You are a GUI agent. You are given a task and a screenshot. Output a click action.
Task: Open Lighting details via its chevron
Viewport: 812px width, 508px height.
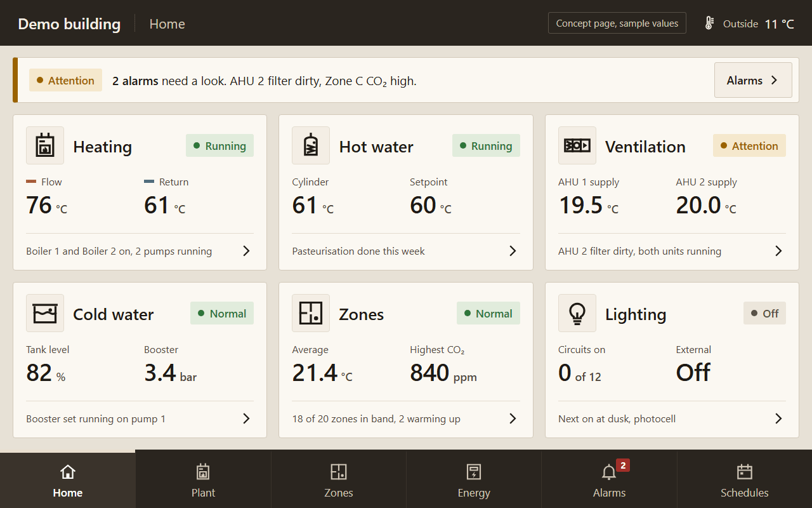(778, 418)
